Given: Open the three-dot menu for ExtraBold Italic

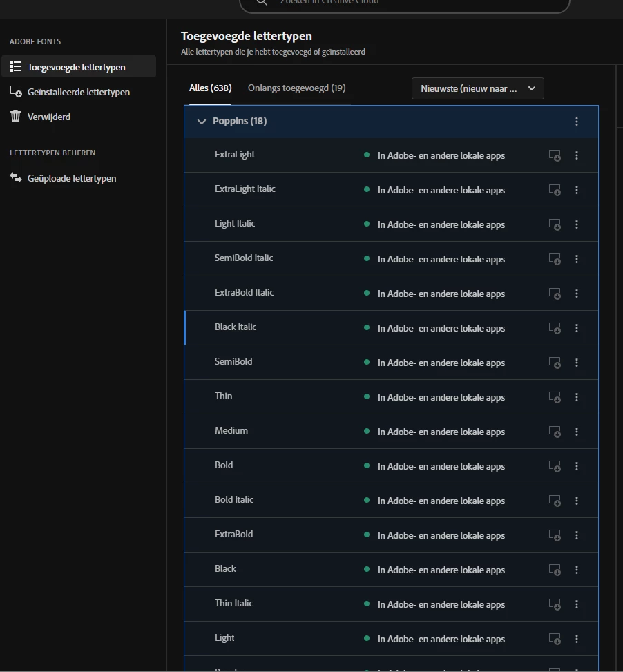Looking at the screenshot, I should 576,294.
